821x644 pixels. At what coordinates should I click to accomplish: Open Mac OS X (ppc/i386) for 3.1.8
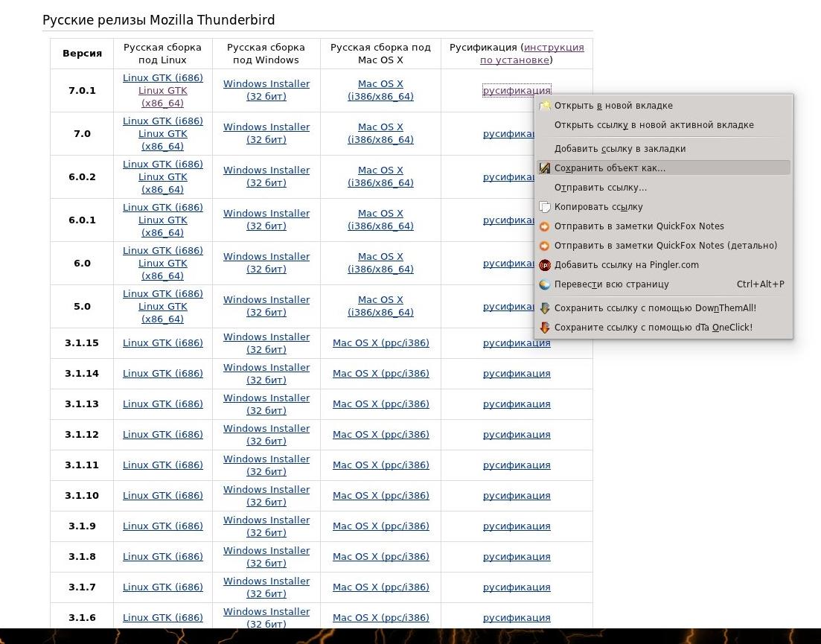pos(380,557)
